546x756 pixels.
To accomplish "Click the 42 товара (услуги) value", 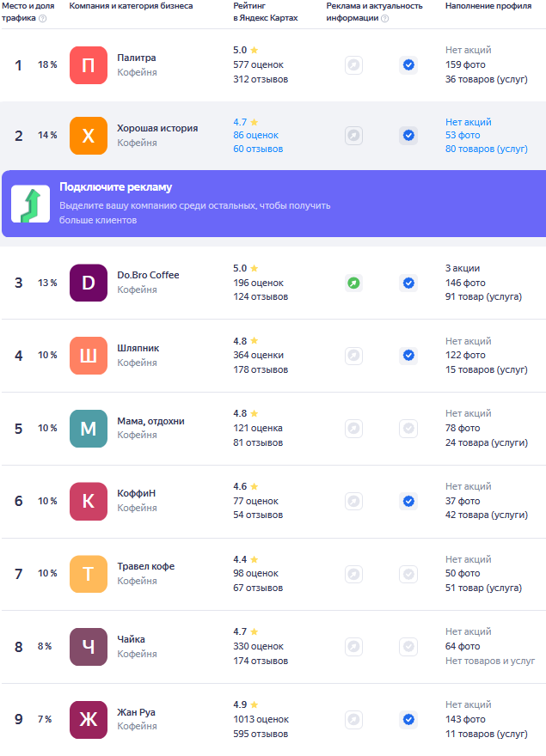I will 487,515.
